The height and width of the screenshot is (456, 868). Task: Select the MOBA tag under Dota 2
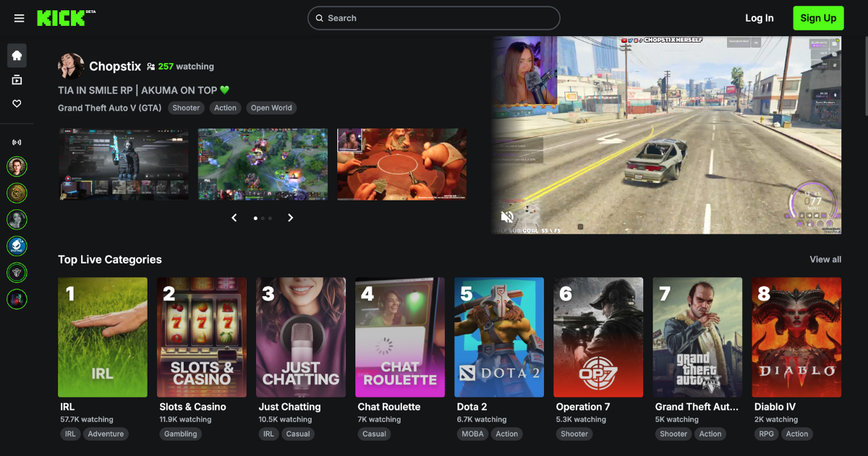coord(472,434)
